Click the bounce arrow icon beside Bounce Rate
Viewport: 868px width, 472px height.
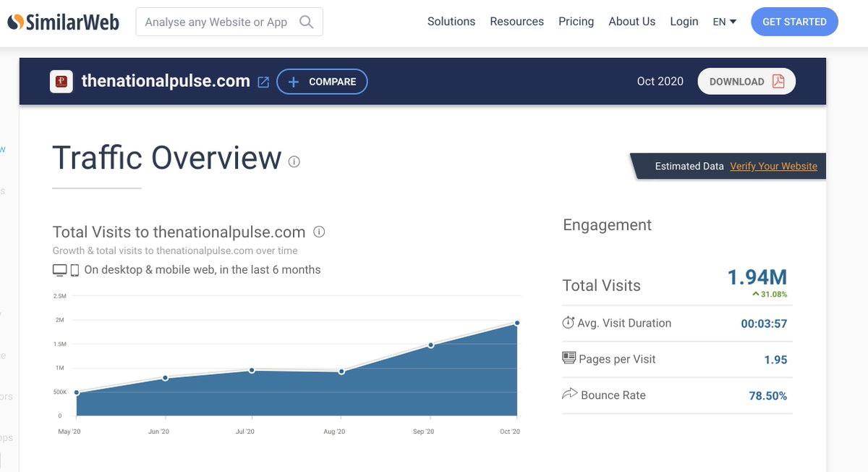[569, 394]
